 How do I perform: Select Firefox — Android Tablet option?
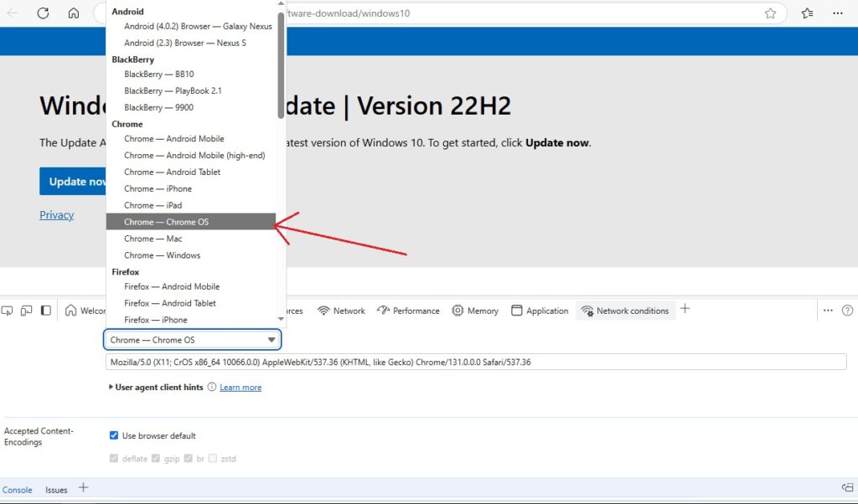[191, 303]
